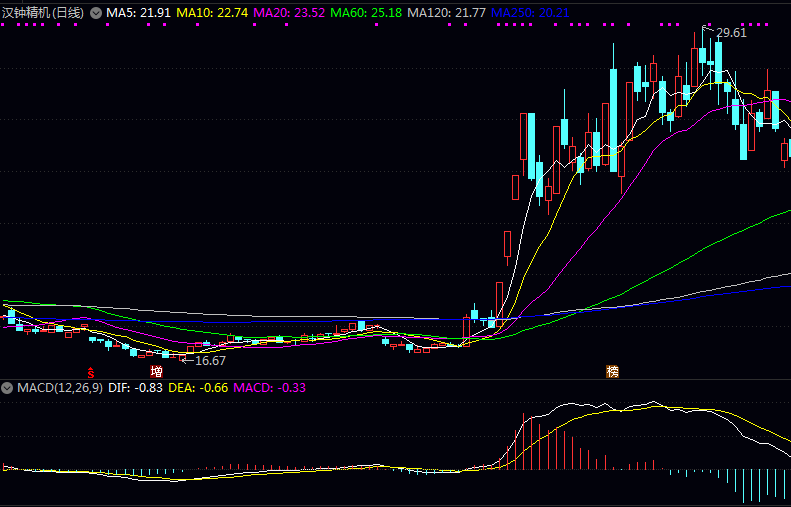The image size is (791, 507).
Task: Click the yellow DEA value label
Action: 197,387
